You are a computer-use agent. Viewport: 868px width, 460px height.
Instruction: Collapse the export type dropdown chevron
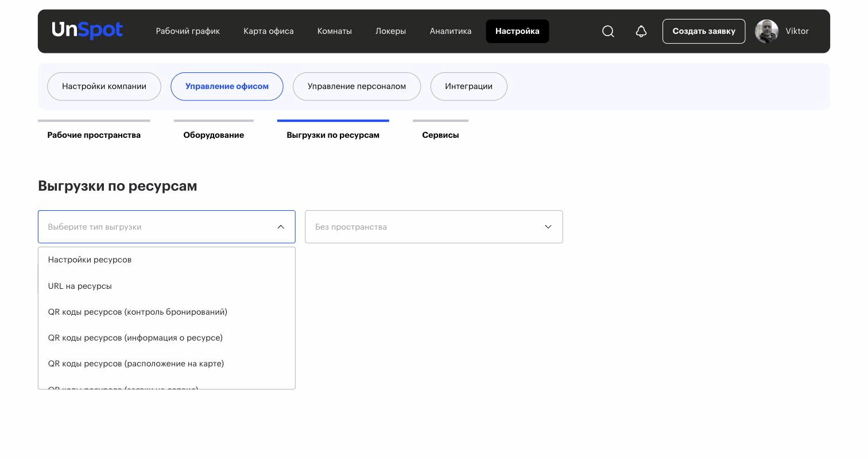click(281, 227)
